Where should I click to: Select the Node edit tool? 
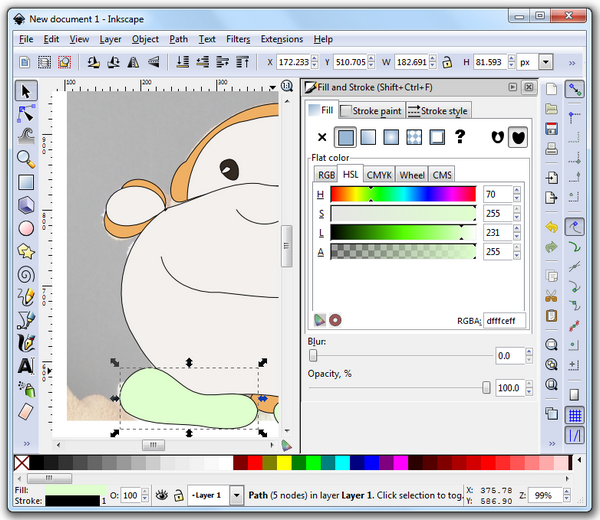pos(26,114)
